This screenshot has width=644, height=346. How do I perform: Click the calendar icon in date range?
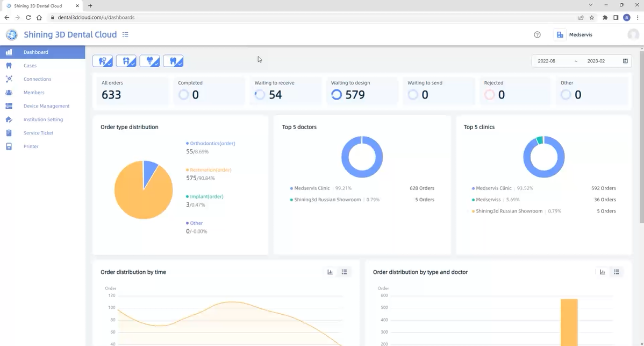coord(625,61)
